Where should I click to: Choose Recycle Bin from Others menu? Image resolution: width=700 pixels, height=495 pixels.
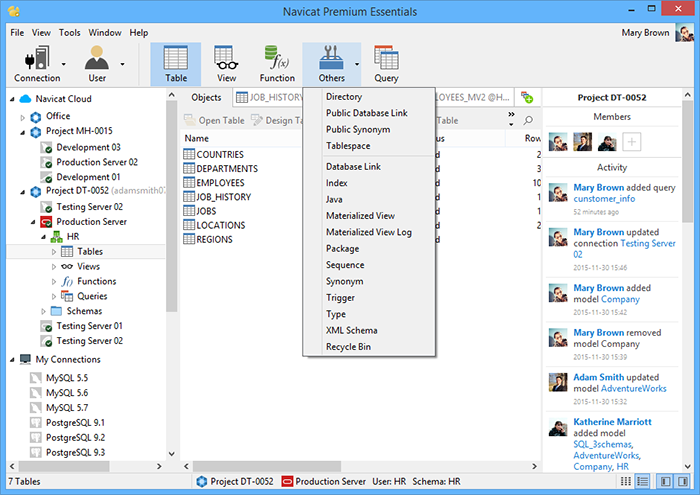tap(348, 347)
